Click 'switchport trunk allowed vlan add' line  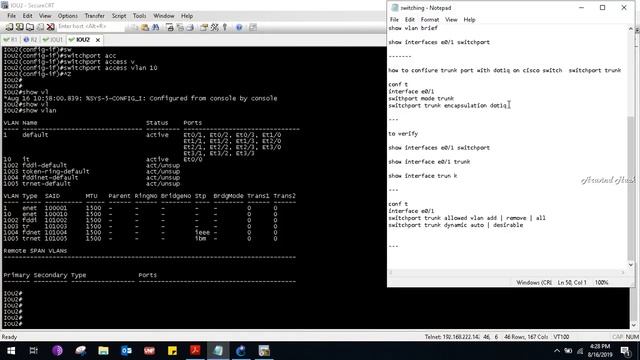point(467,218)
